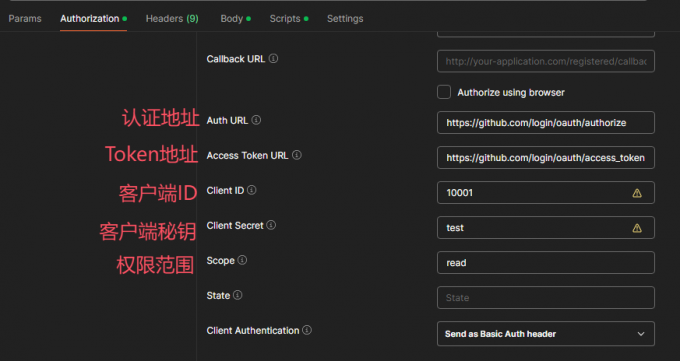Switch to the Authorization tab

tap(93, 19)
